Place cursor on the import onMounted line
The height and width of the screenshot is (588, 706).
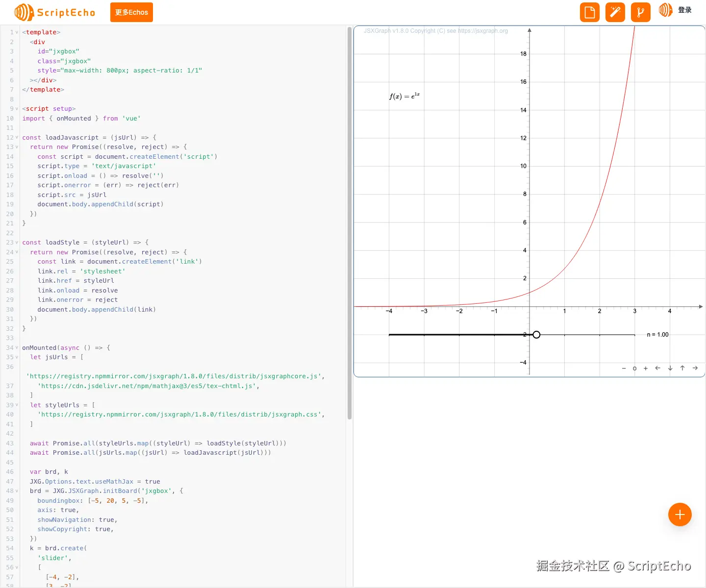(x=81, y=119)
